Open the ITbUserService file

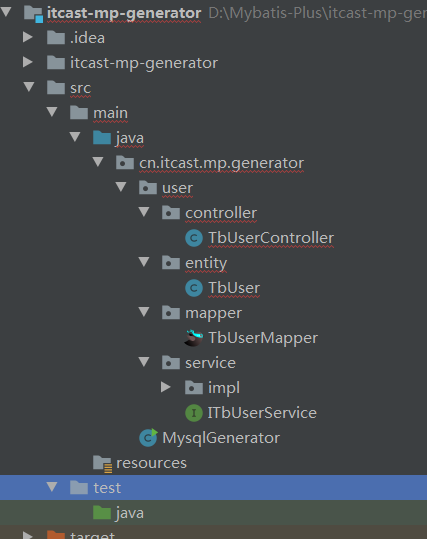pos(262,412)
